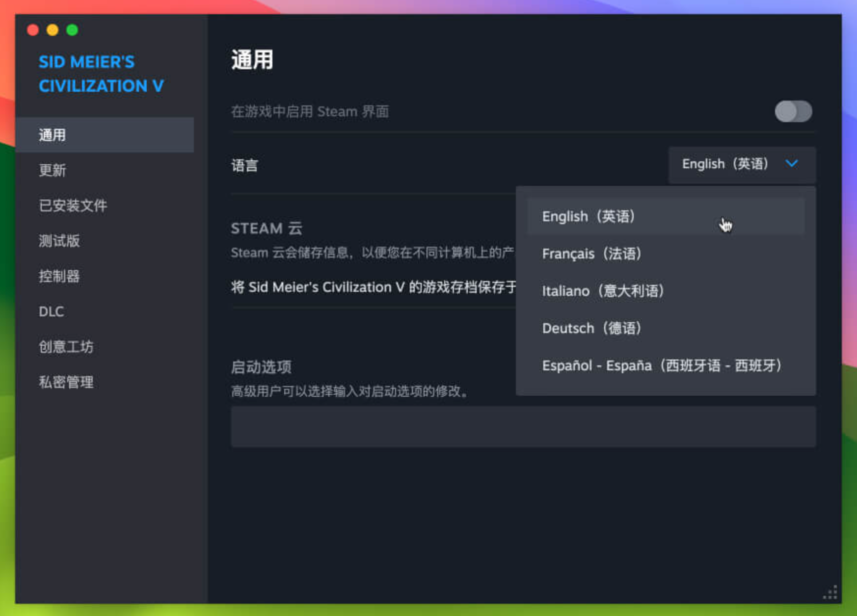
Task: Click the 将 Sid Meier's Civilization V 的游戏存档 text
Action: (373, 287)
